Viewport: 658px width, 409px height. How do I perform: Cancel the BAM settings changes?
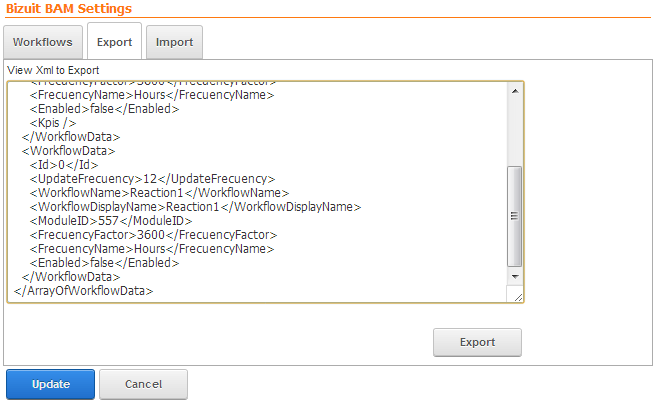(143, 384)
